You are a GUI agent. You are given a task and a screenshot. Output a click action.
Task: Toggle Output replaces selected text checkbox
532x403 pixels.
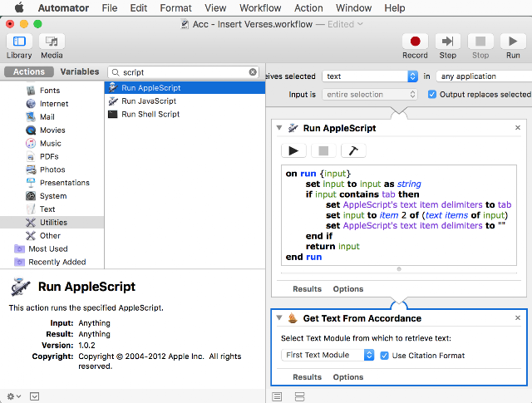click(x=432, y=94)
